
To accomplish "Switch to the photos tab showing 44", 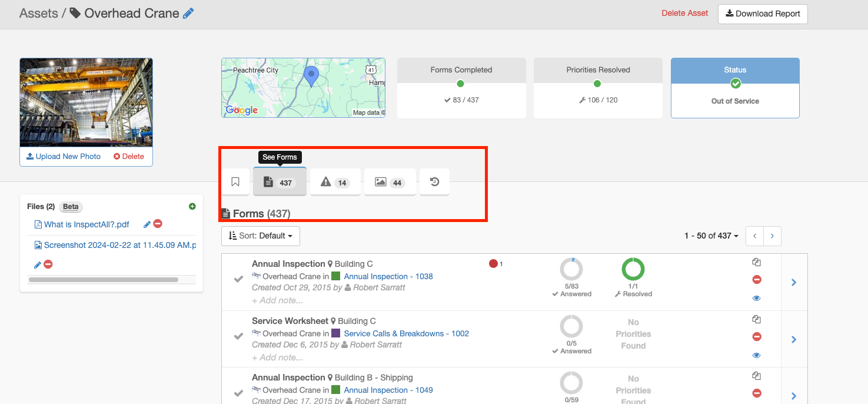I will point(390,182).
